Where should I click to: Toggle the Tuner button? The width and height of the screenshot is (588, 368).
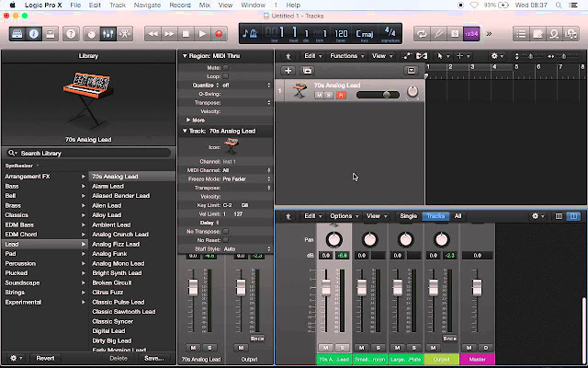(x=438, y=34)
